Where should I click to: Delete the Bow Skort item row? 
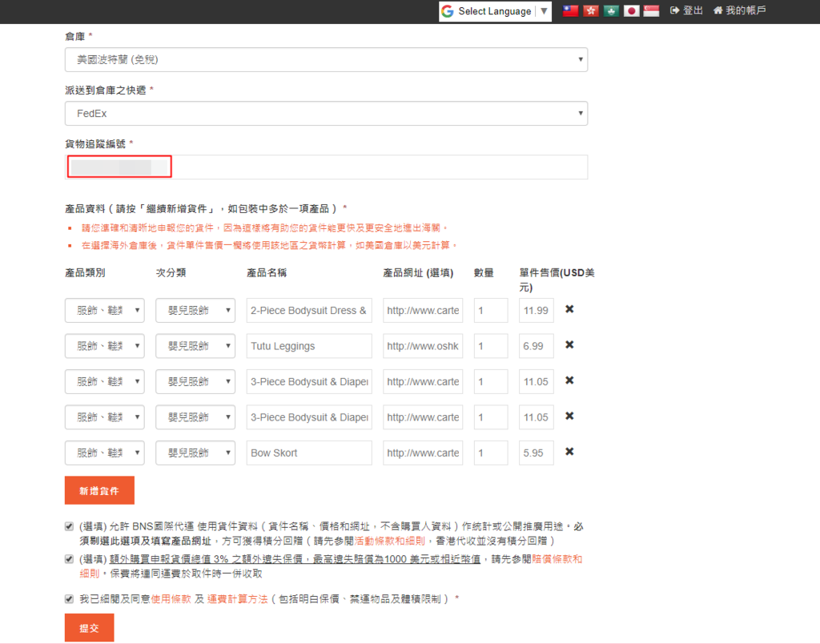point(569,452)
